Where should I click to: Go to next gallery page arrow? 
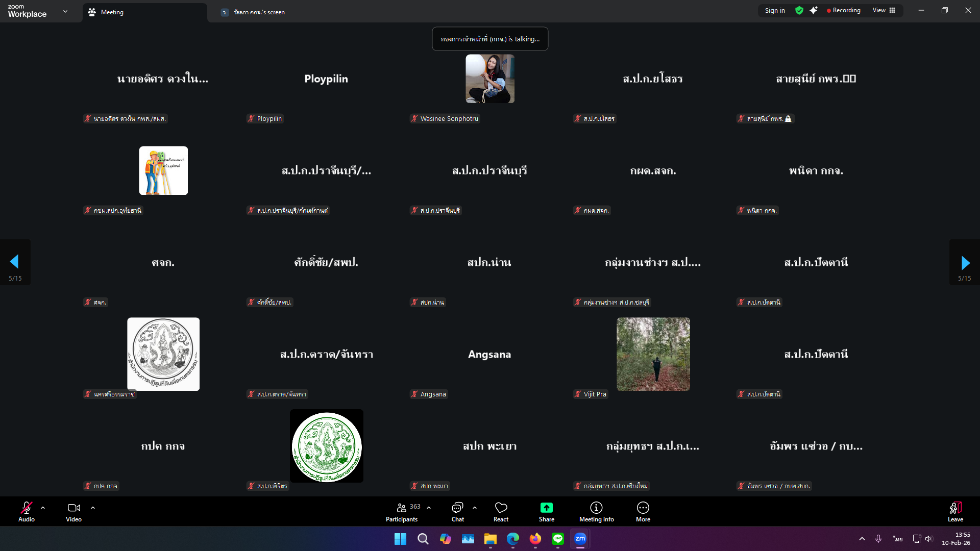click(x=965, y=262)
